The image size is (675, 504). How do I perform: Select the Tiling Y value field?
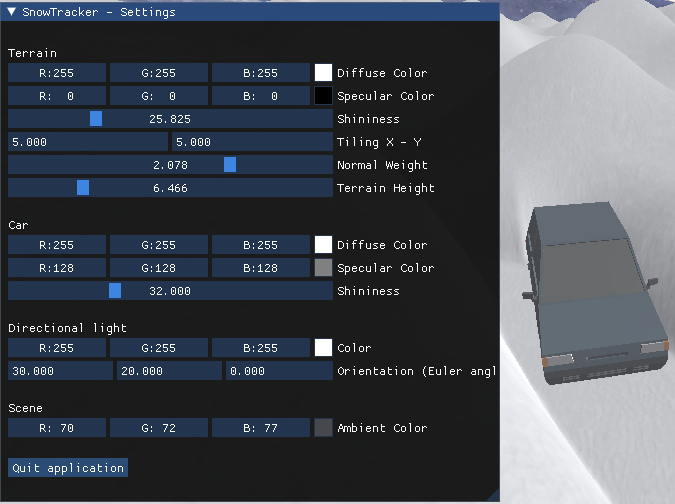pos(252,142)
